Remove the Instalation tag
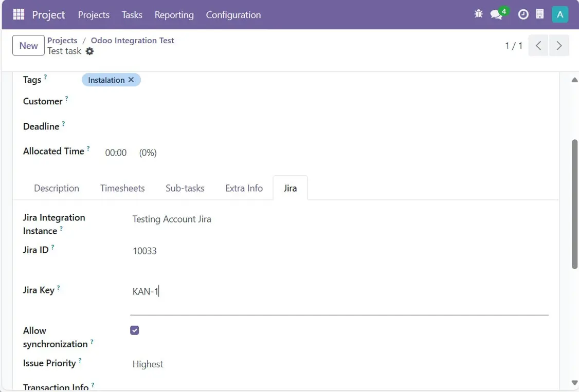 pos(131,80)
